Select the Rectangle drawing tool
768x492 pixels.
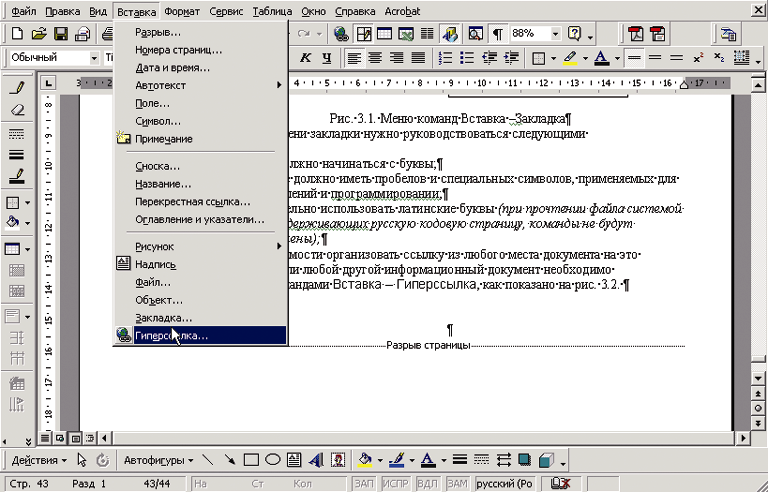(251, 460)
